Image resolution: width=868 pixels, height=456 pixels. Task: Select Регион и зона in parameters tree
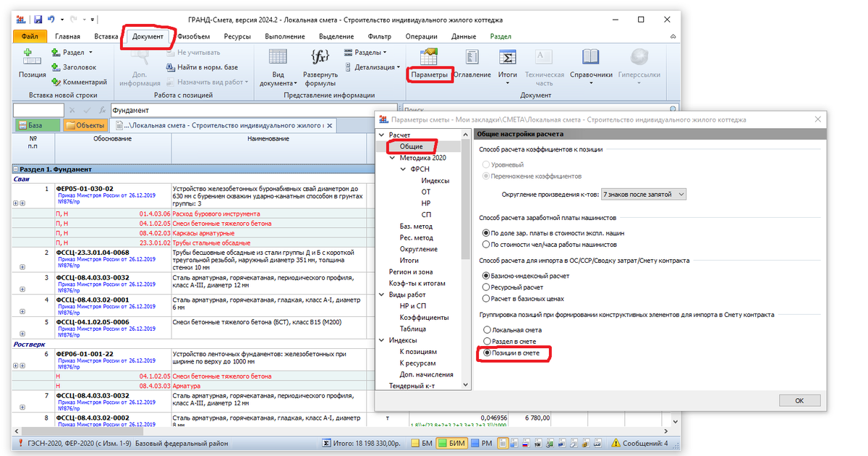click(411, 271)
